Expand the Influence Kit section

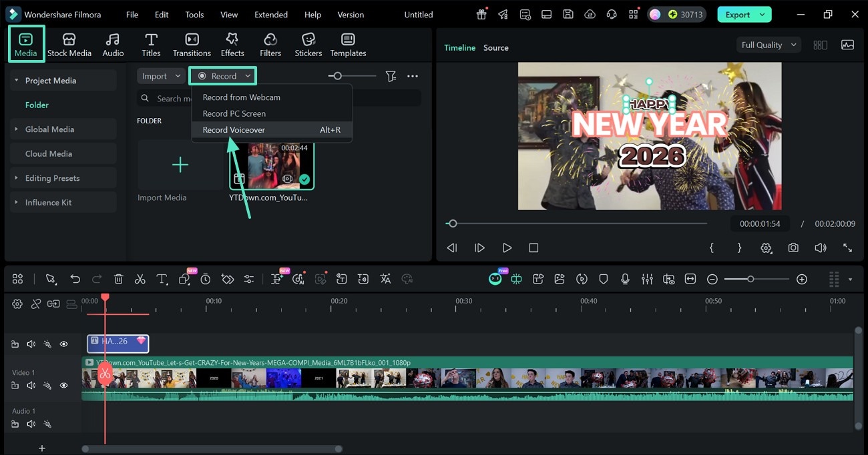point(16,202)
